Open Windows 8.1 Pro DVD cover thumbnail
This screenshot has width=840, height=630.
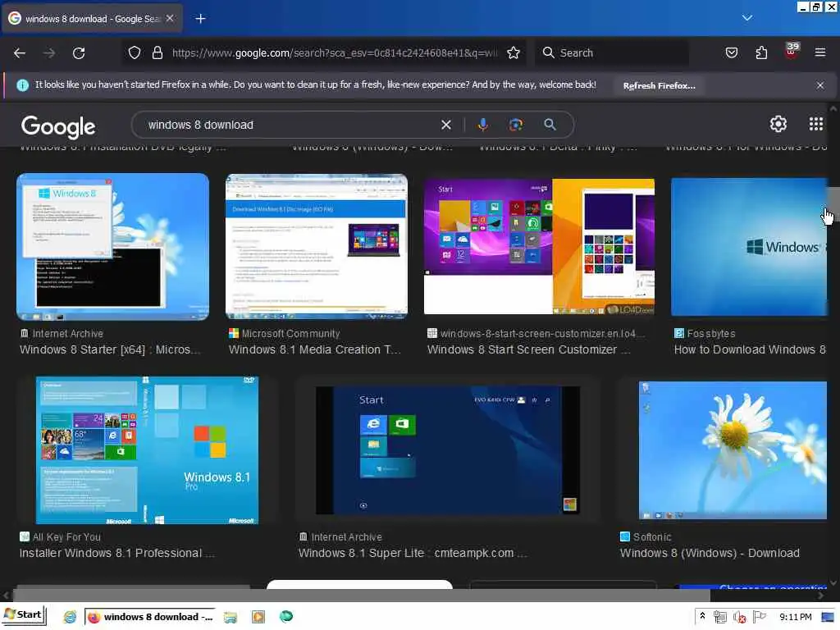point(147,450)
